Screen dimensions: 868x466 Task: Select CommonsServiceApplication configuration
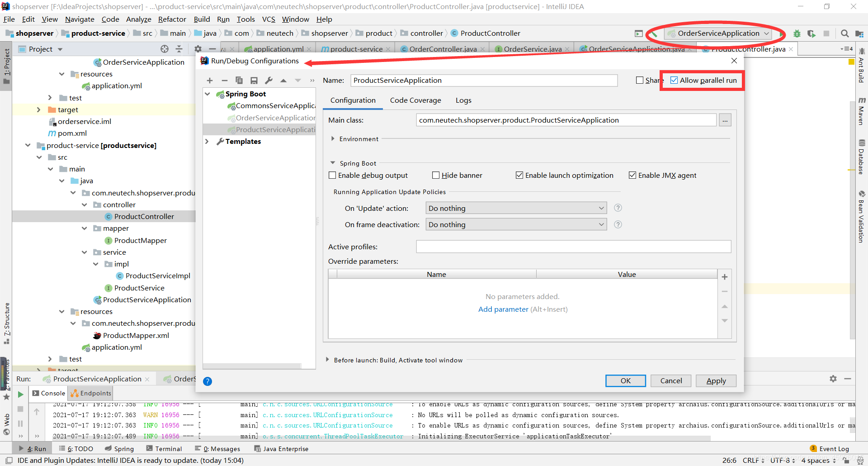click(271, 106)
